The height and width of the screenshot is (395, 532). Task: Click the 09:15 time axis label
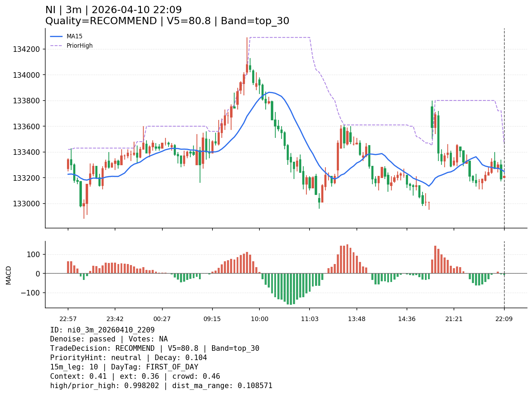(212, 319)
